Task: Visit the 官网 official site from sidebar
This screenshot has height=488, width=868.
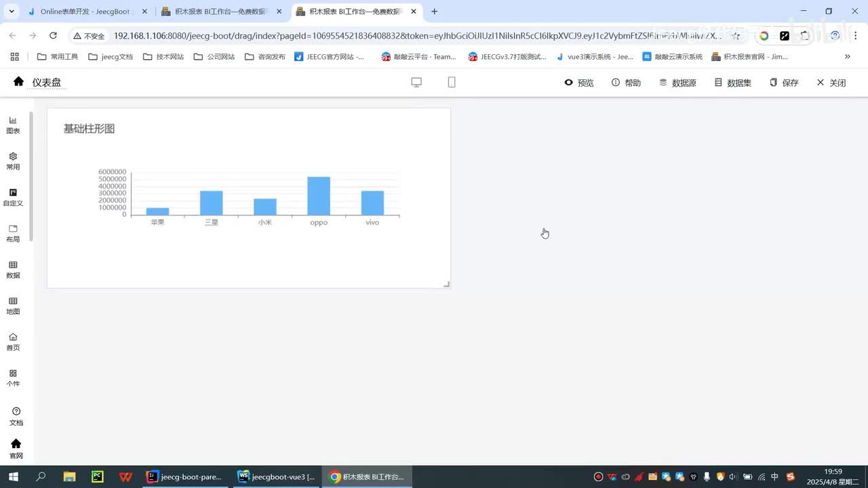Action: pyautogui.click(x=16, y=449)
